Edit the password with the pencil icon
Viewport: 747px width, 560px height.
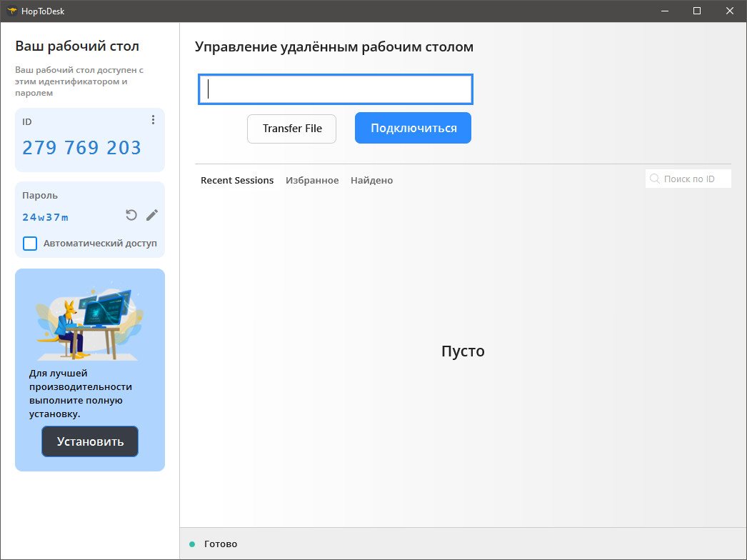pyautogui.click(x=152, y=215)
